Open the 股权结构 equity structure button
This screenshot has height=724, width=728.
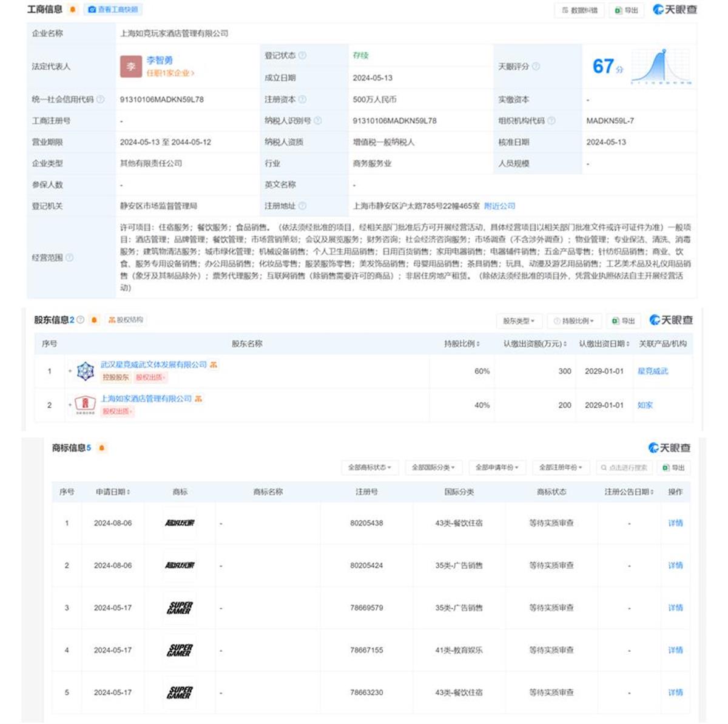tap(126, 320)
